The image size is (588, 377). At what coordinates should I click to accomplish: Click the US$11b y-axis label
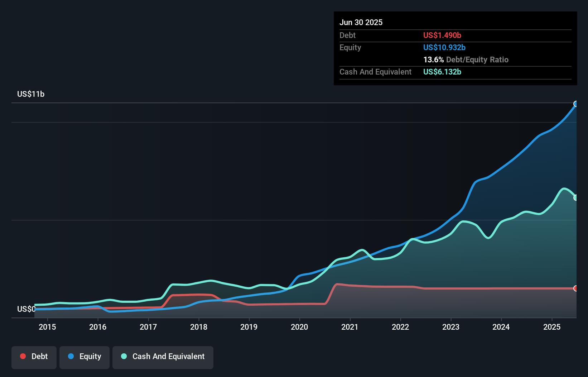31,94
